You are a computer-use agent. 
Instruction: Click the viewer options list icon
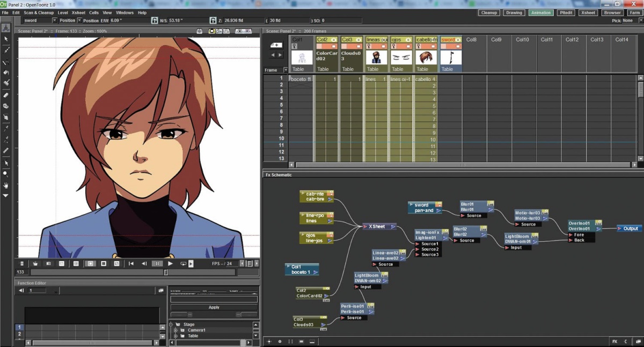coord(22,264)
